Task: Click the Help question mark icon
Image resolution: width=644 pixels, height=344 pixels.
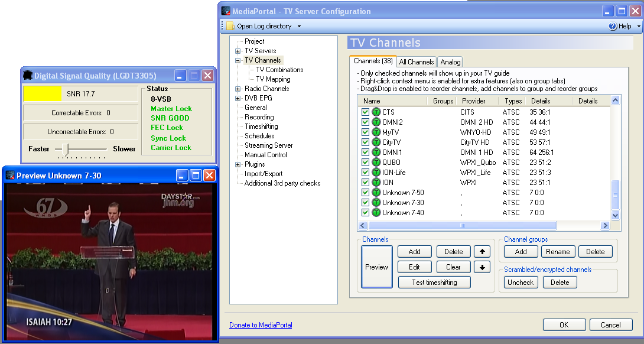Action: [x=612, y=26]
